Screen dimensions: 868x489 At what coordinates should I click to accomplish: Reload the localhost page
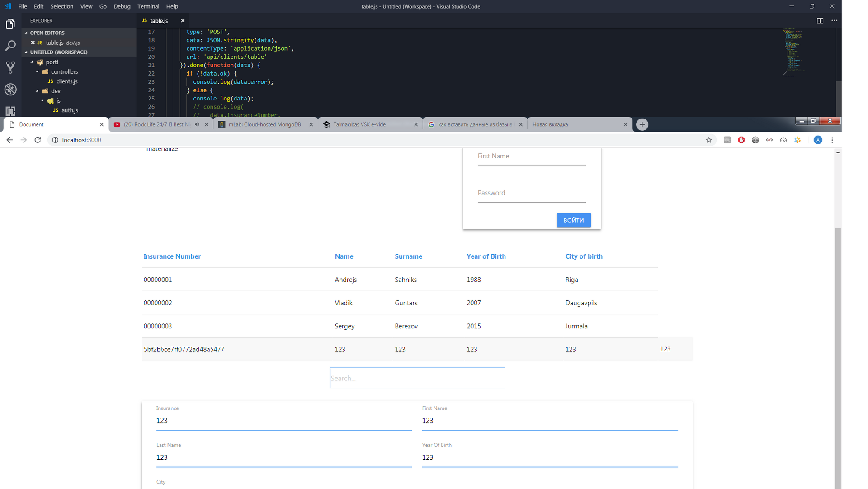pyautogui.click(x=38, y=140)
